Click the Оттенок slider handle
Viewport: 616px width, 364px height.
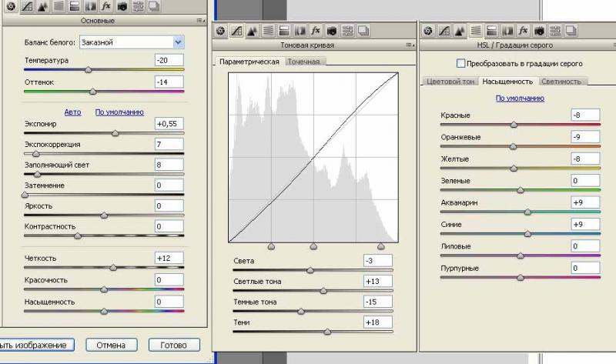[x=92, y=92]
